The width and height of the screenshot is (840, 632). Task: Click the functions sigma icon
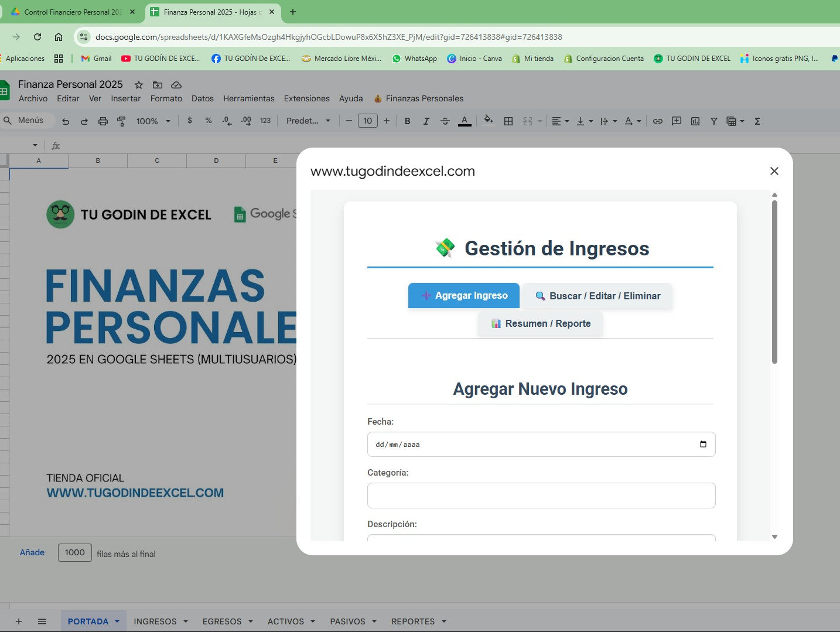click(x=757, y=121)
